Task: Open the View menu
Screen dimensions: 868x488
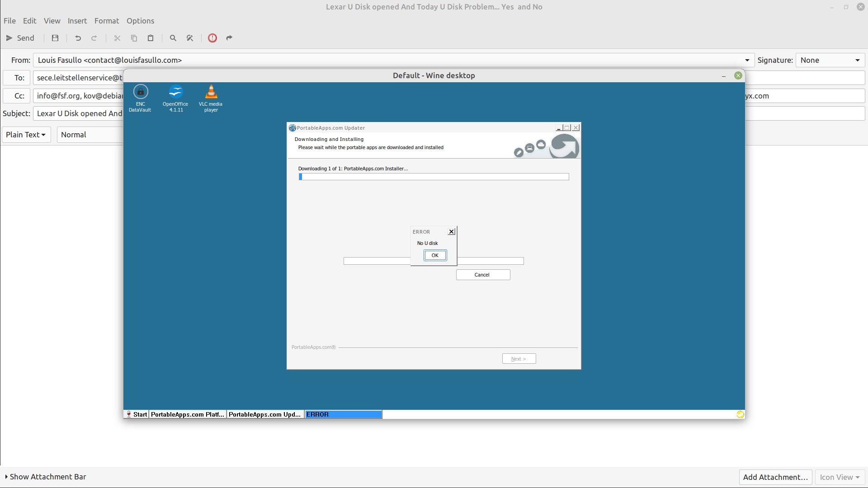Action: pos(52,21)
